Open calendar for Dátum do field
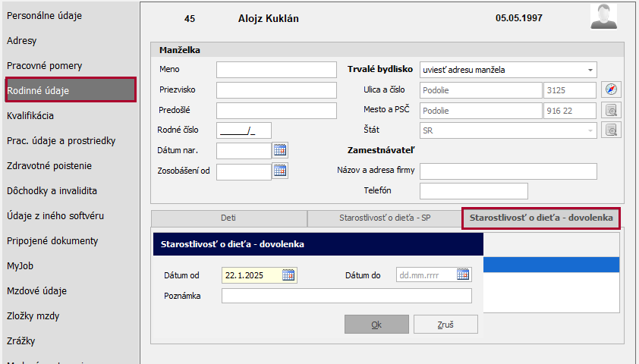This screenshot has height=364, width=639. click(463, 275)
